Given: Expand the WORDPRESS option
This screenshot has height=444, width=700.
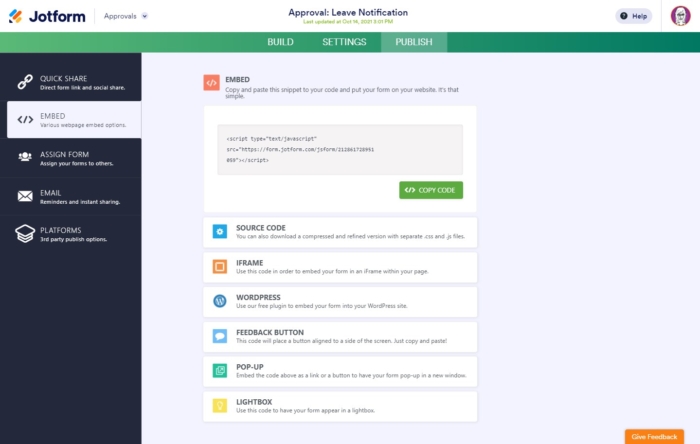Looking at the screenshot, I should click(340, 302).
